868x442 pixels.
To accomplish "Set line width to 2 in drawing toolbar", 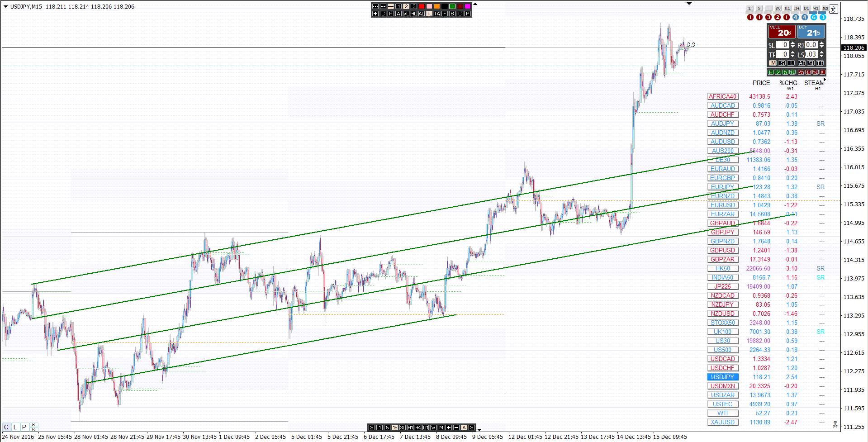I will [406, 6].
